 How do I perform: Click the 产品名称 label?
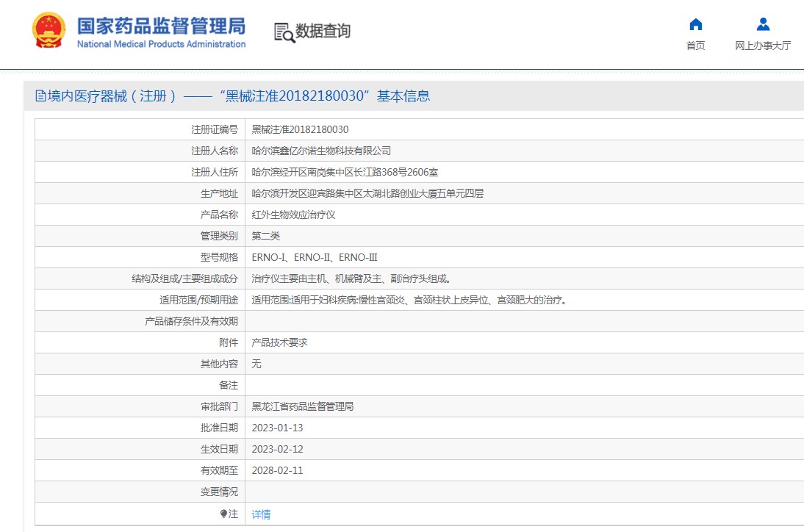coord(219,215)
